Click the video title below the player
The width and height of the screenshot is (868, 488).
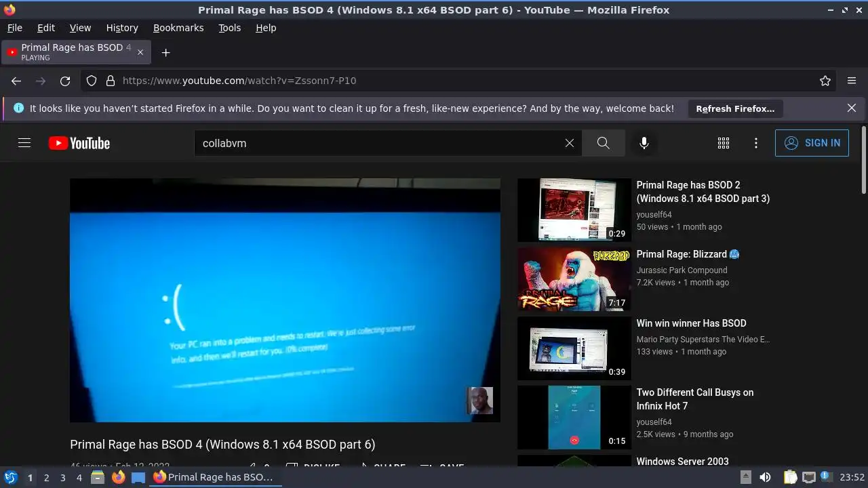[222, 445]
